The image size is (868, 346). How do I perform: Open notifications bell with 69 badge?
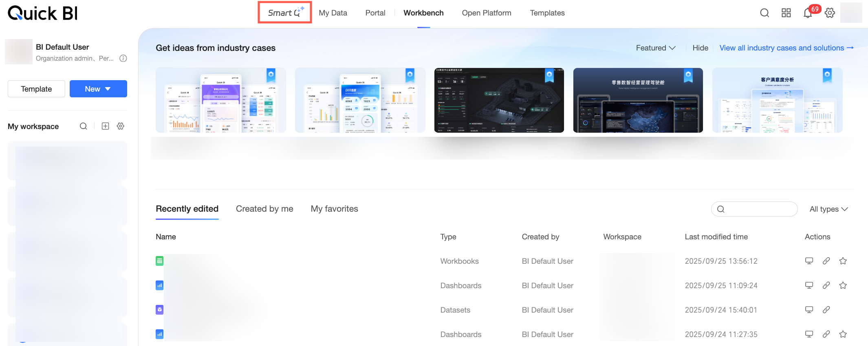point(808,13)
